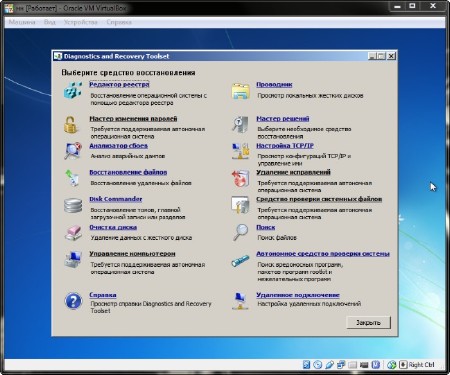
Task: Click the Закрыть button
Action: point(368,322)
